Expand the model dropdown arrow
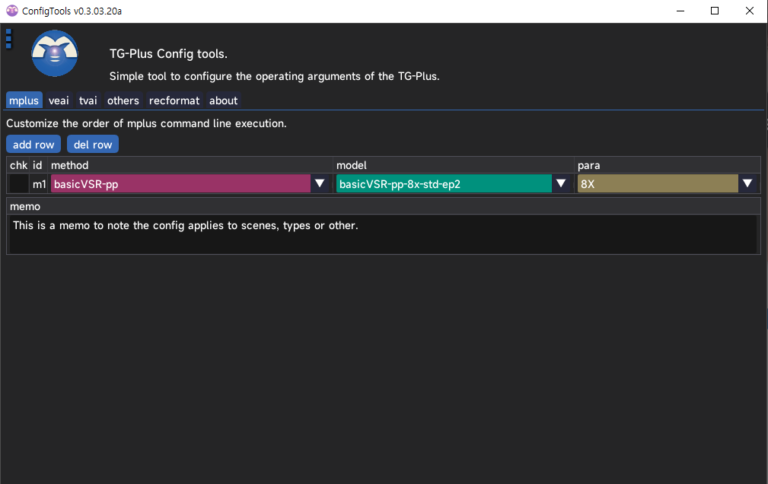The height and width of the screenshot is (484, 768). (x=561, y=184)
